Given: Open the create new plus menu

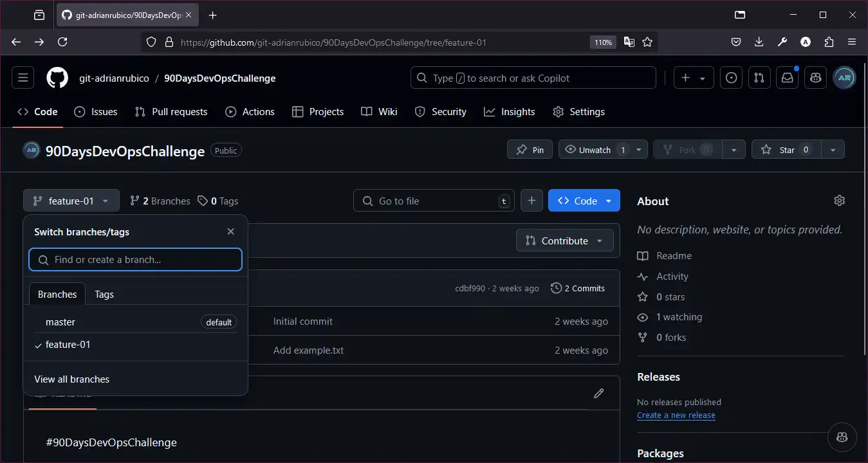Looking at the screenshot, I should point(693,78).
